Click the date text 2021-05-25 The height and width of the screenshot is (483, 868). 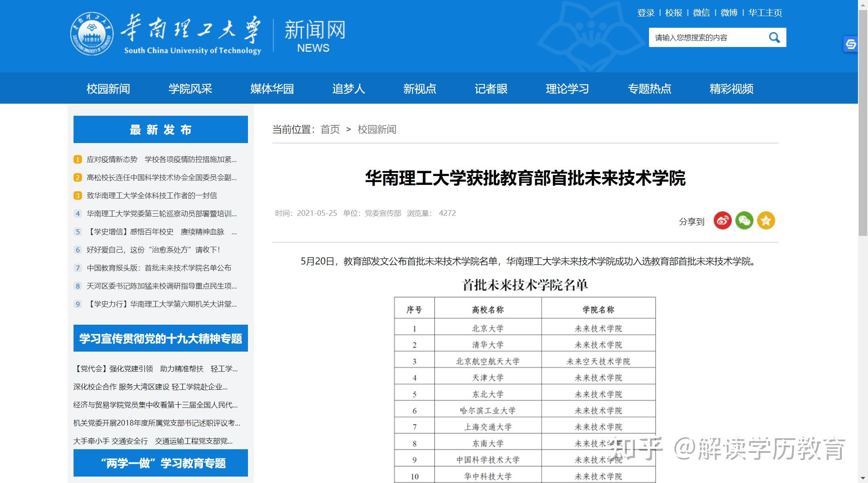(x=317, y=213)
